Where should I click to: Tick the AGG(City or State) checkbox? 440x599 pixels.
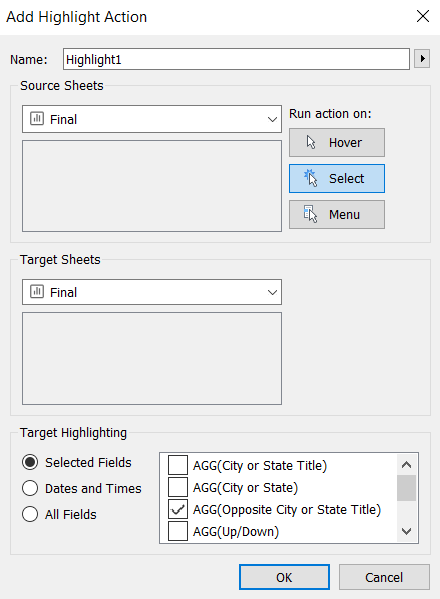tap(178, 487)
